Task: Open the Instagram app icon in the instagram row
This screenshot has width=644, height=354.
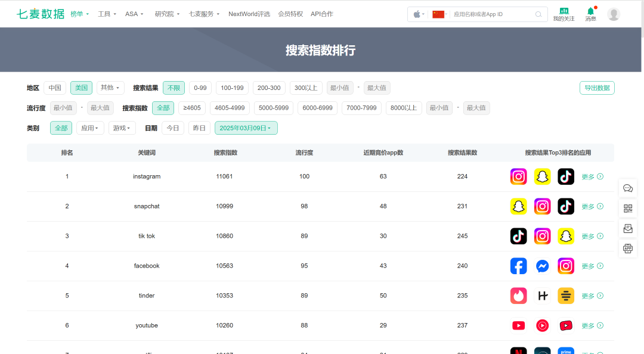Action: 518,176
